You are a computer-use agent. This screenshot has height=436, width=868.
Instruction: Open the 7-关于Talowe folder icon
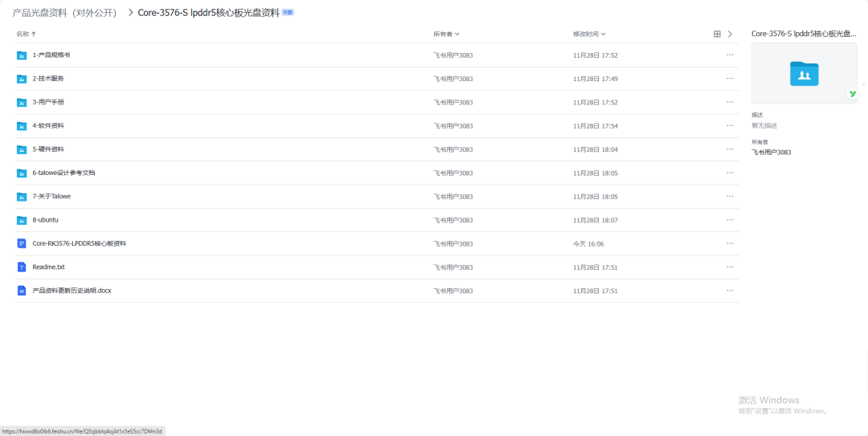click(22, 197)
